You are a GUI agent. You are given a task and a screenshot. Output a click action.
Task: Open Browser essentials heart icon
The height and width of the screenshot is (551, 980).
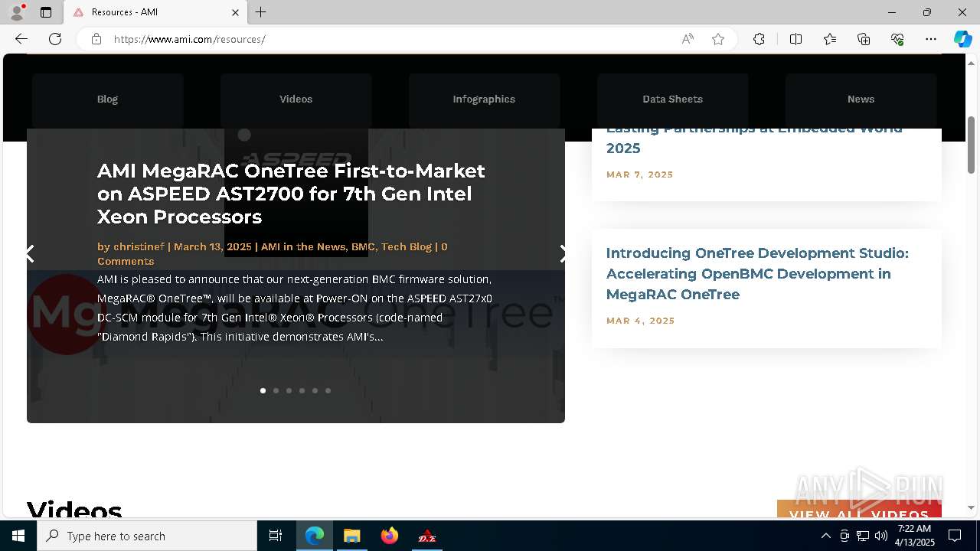pos(897,39)
